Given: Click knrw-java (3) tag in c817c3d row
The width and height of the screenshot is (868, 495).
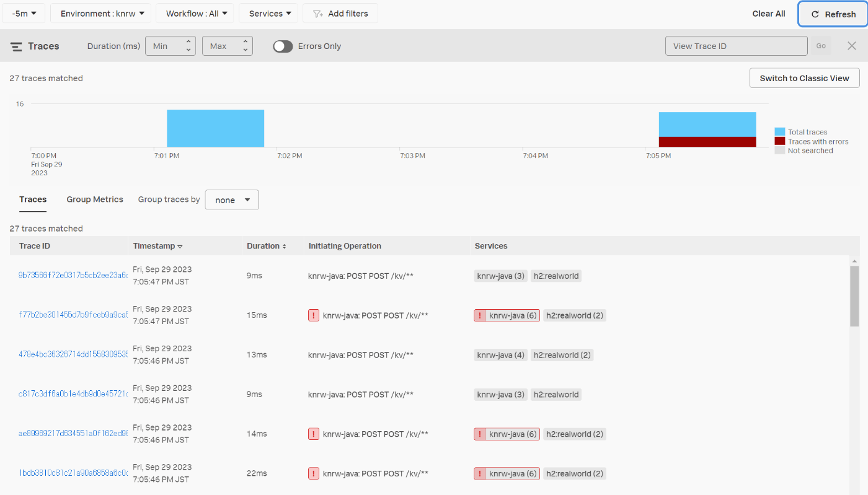Looking at the screenshot, I should pyautogui.click(x=501, y=395).
